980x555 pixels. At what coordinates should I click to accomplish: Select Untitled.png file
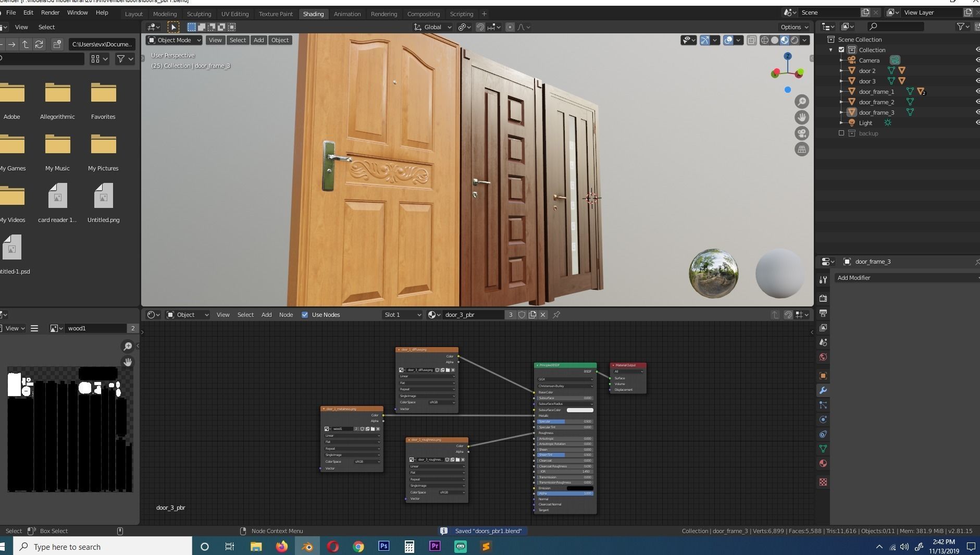pyautogui.click(x=103, y=203)
